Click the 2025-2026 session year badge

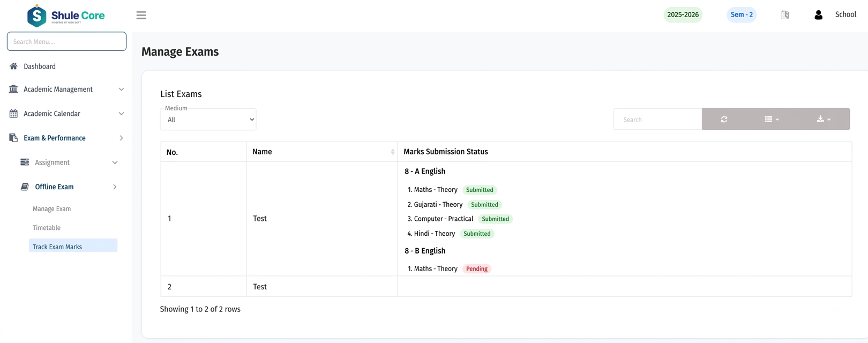tap(683, 15)
